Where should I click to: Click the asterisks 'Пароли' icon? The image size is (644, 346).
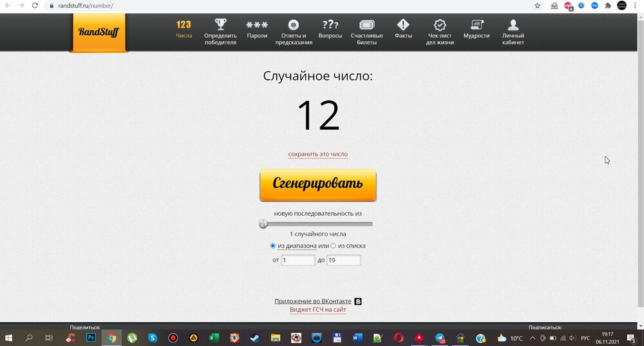pos(257,25)
